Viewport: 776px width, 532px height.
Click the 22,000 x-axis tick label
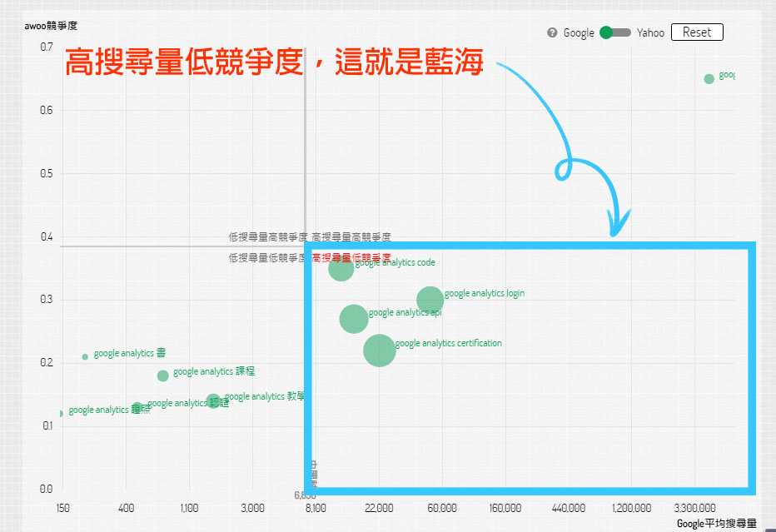[x=379, y=508]
